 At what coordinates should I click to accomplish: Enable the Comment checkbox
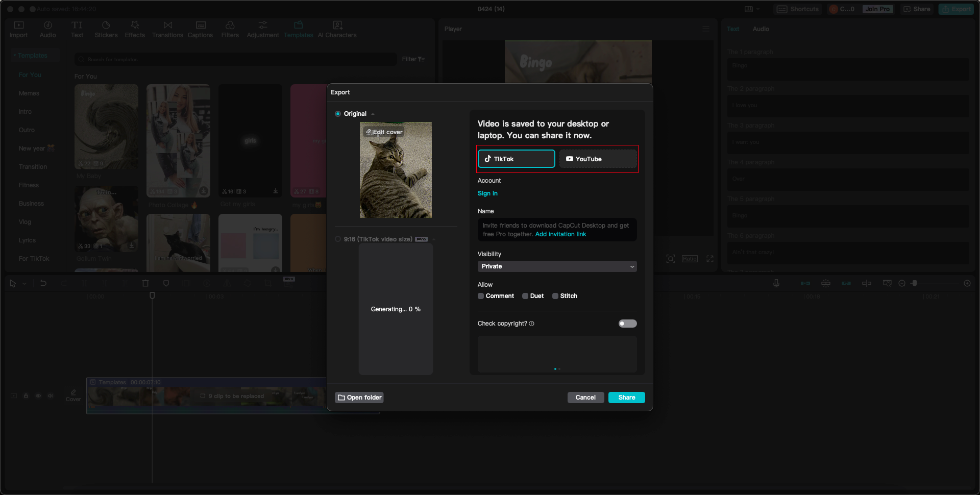[x=481, y=296]
